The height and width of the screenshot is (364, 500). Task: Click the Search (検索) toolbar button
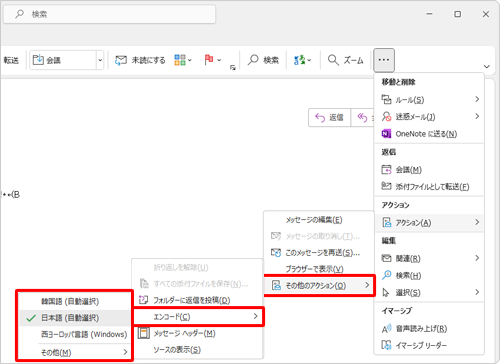pos(263,60)
